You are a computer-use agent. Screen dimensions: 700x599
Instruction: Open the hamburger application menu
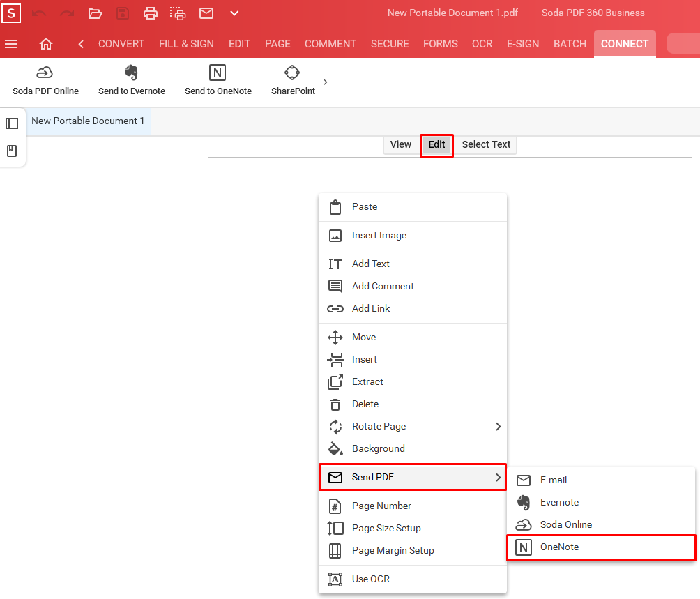[11, 44]
